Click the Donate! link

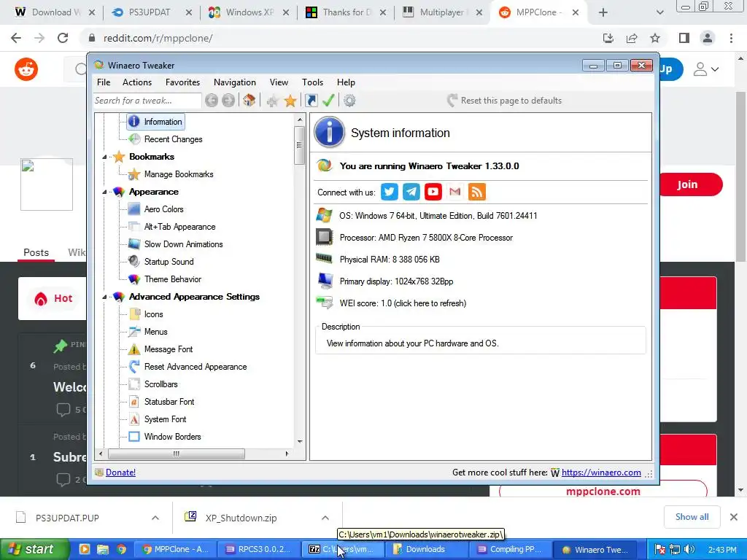tap(120, 472)
